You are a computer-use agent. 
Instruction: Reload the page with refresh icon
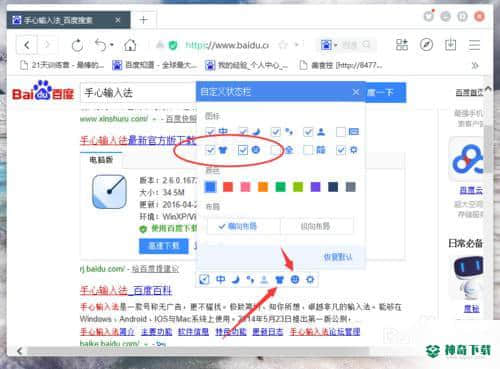(77, 45)
